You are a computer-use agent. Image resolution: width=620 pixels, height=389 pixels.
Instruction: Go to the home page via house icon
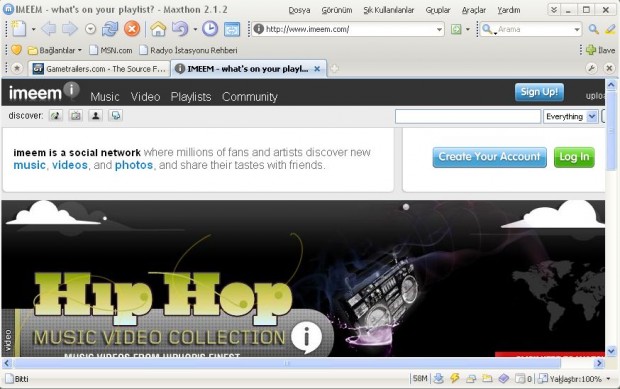pos(158,29)
